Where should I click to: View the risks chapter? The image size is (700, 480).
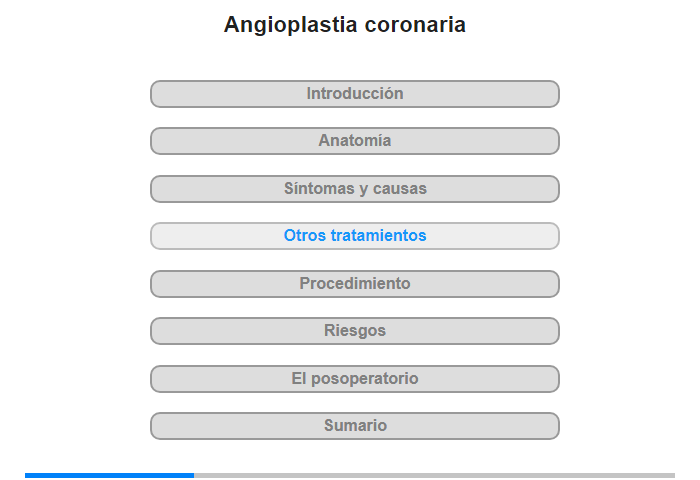(355, 331)
